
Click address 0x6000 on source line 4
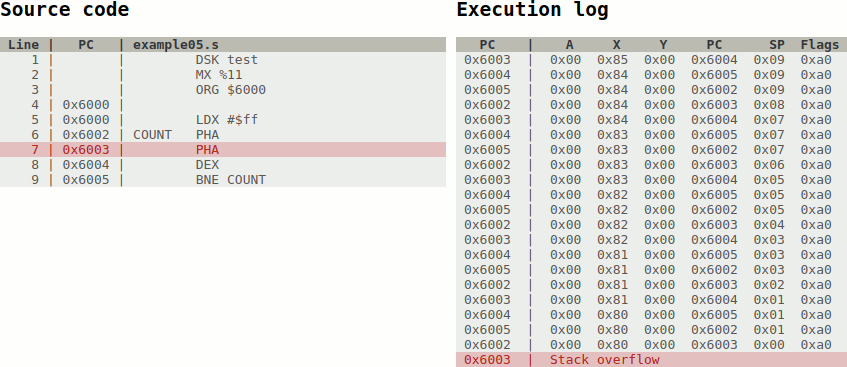pyautogui.click(x=86, y=105)
